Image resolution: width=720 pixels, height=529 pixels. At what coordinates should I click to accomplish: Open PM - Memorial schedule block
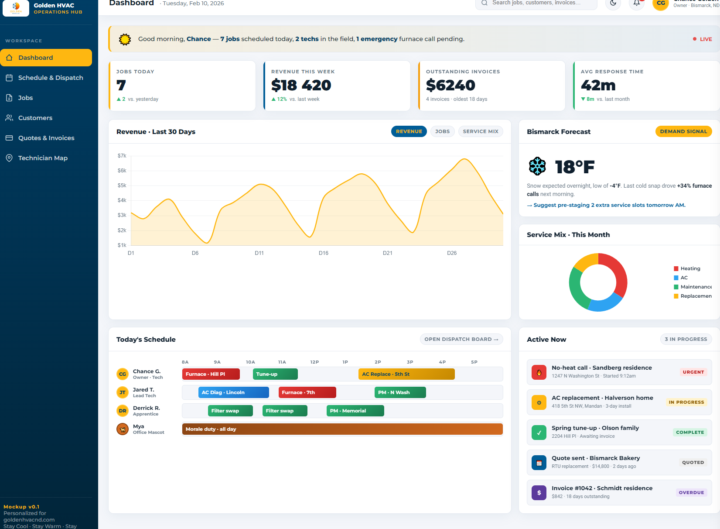[355, 411]
